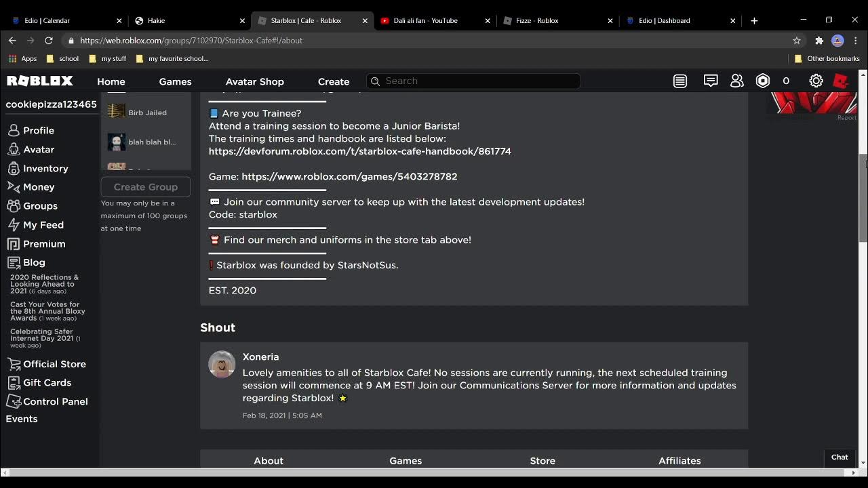Click the Gift Cards sidebar icon

[x=14, y=382]
